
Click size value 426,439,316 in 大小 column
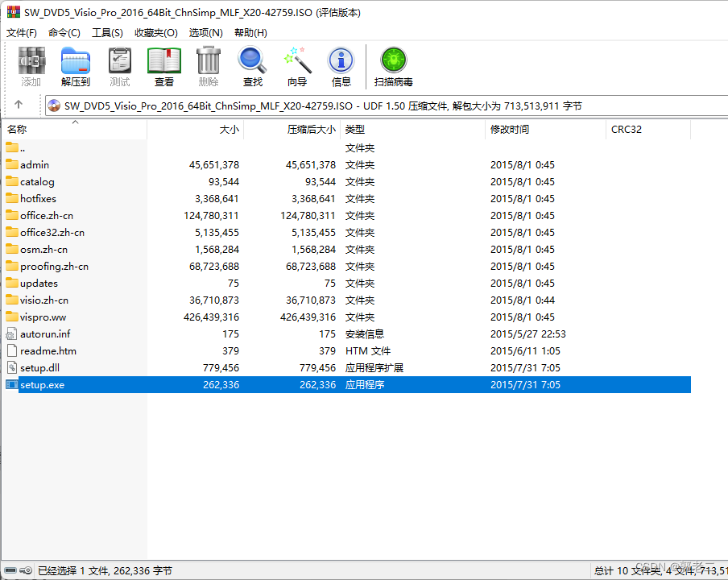(x=211, y=317)
